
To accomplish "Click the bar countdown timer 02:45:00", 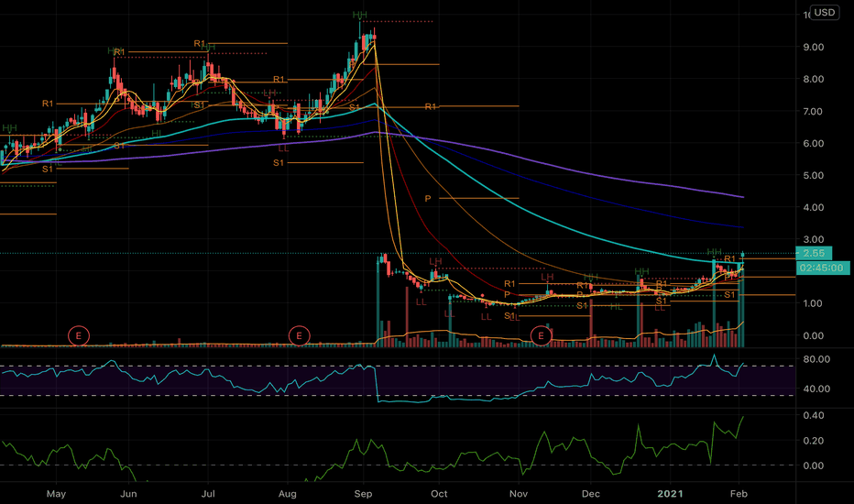I will point(821,268).
